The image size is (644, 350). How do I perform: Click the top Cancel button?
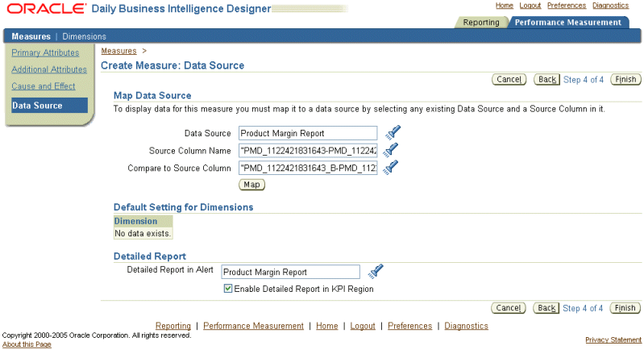coord(509,79)
